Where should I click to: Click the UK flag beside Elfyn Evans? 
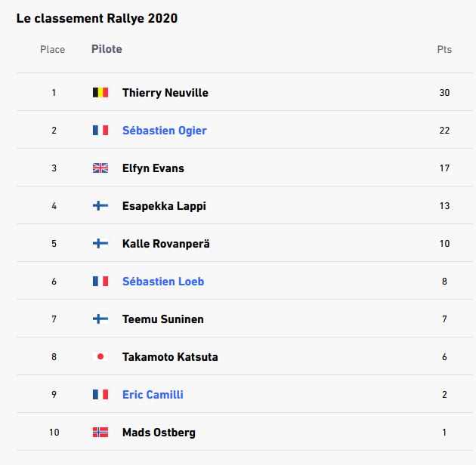(x=100, y=168)
